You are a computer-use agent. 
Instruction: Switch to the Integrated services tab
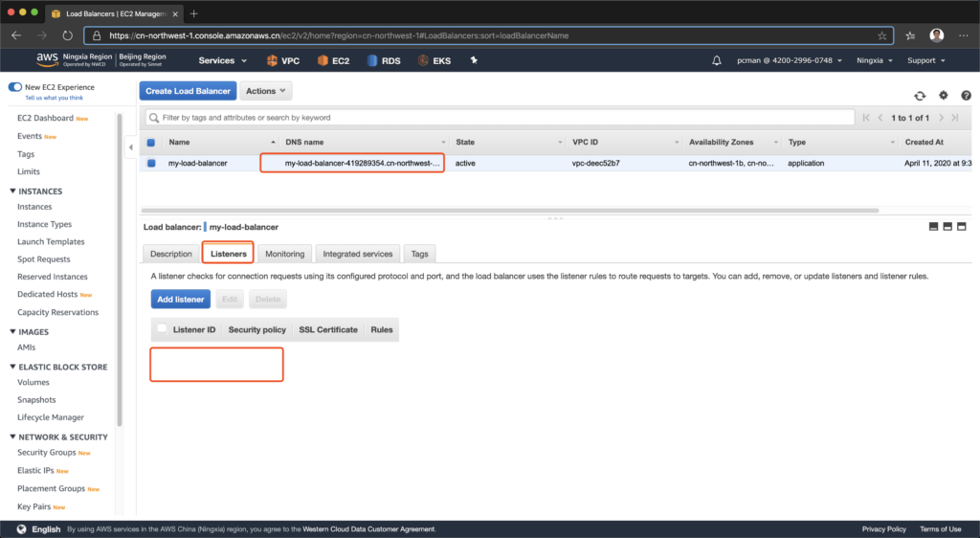click(x=357, y=254)
